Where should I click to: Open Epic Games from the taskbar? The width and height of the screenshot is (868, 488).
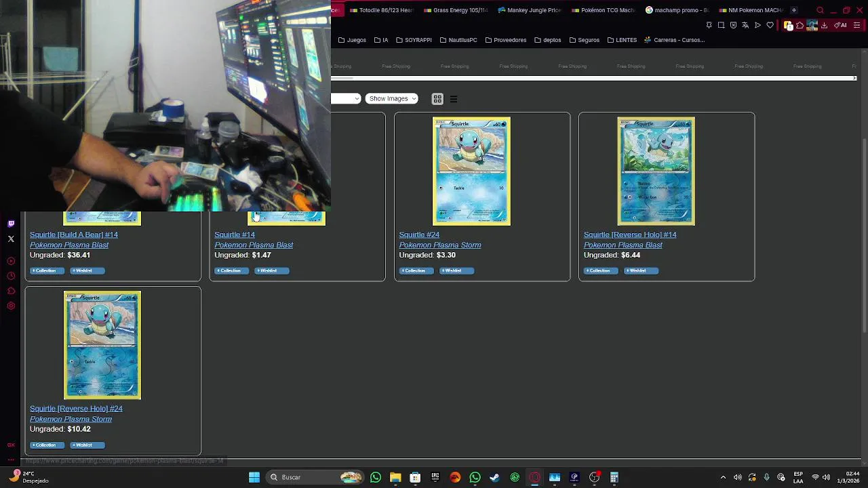coord(435,477)
